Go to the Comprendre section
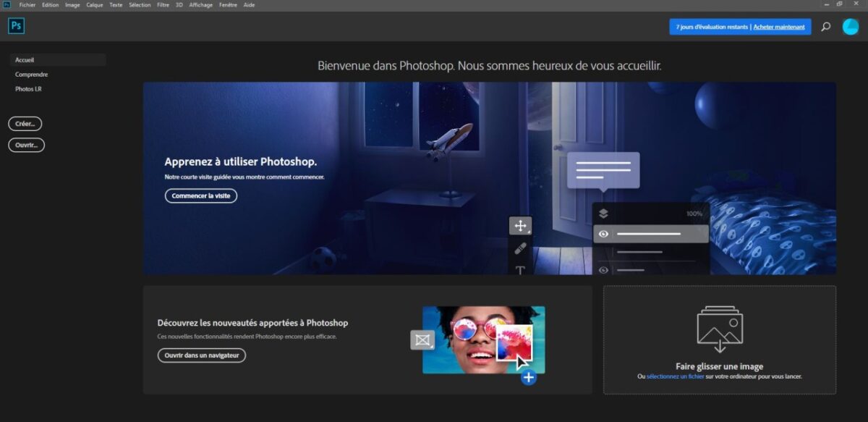This screenshot has width=868, height=422. (x=32, y=75)
